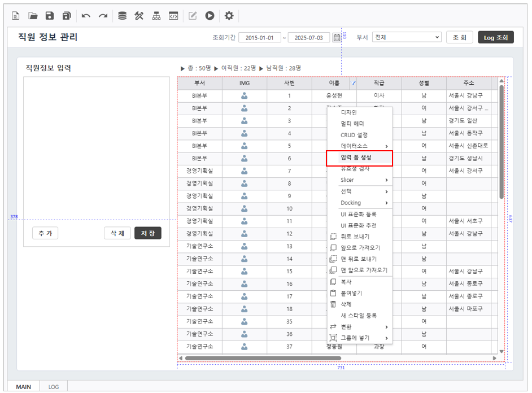Click the grid's horizontal scrollbar thumb
This screenshot has height=393, width=532.
[263, 358]
